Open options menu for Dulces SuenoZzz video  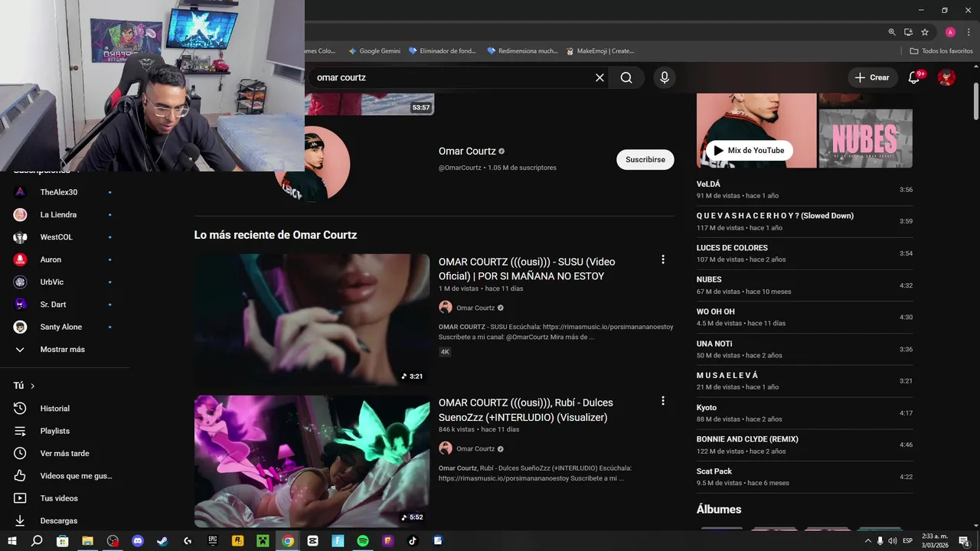(x=663, y=400)
